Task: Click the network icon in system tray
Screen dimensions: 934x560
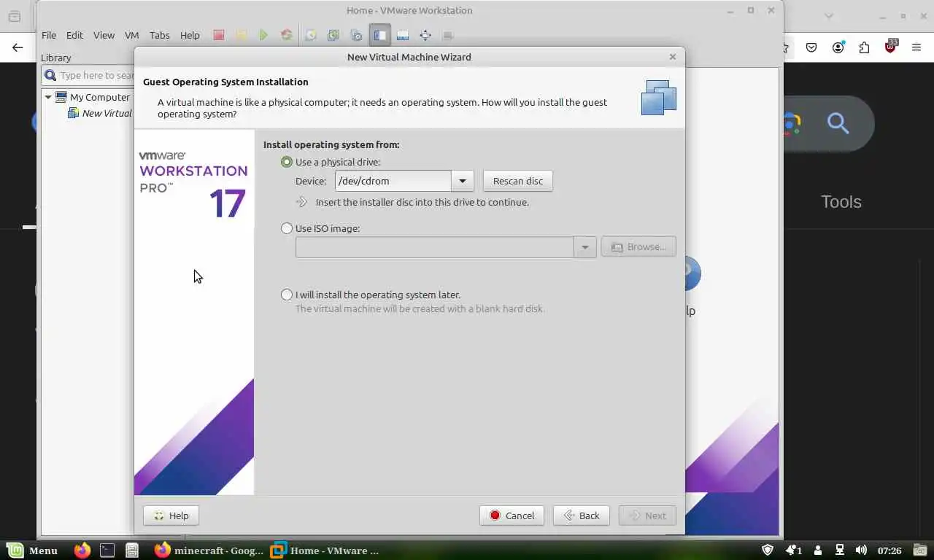Action: 839,550
